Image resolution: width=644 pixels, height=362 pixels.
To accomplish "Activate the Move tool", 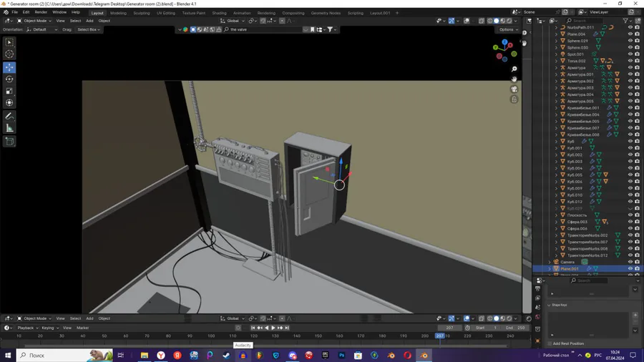I will pos(9,67).
